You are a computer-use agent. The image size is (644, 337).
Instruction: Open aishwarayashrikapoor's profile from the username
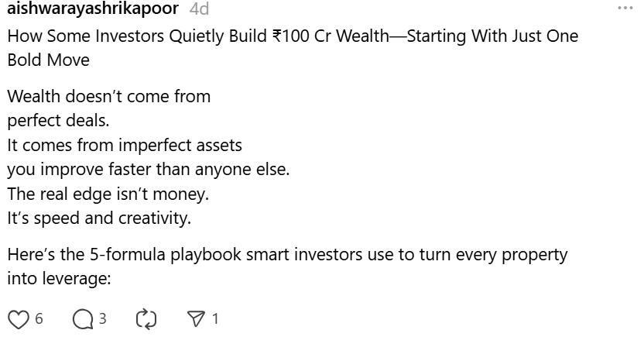click(93, 9)
